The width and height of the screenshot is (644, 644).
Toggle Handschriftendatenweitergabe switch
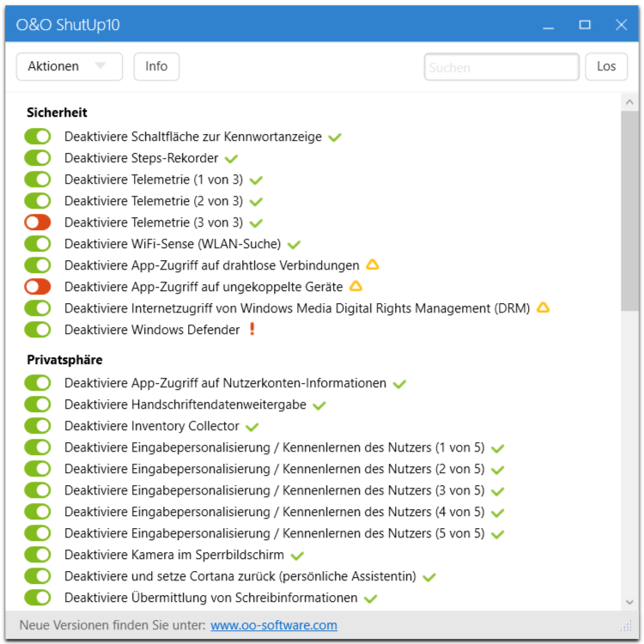pos(38,404)
